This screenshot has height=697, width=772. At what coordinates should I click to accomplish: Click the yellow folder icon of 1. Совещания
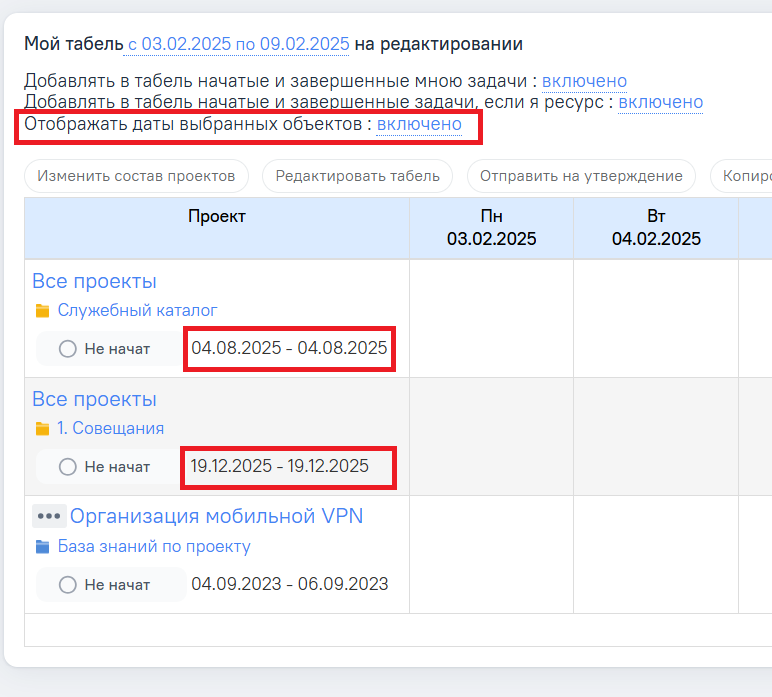tap(42, 429)
